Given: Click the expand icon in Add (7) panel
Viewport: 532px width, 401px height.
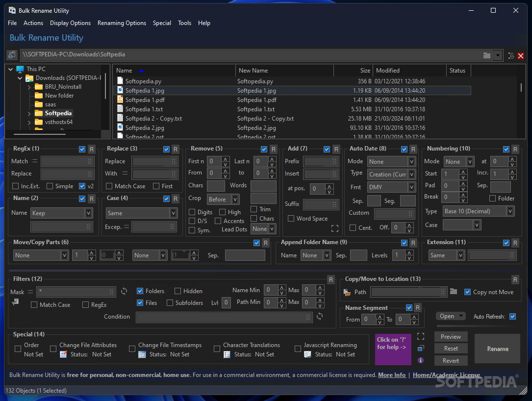Looking at the screenshot, I should point(335,228).
